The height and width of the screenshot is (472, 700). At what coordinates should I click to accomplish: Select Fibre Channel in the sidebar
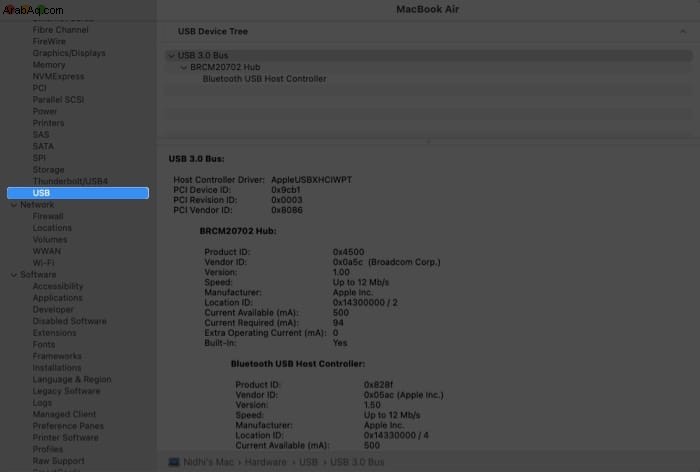tap(60, 29)
